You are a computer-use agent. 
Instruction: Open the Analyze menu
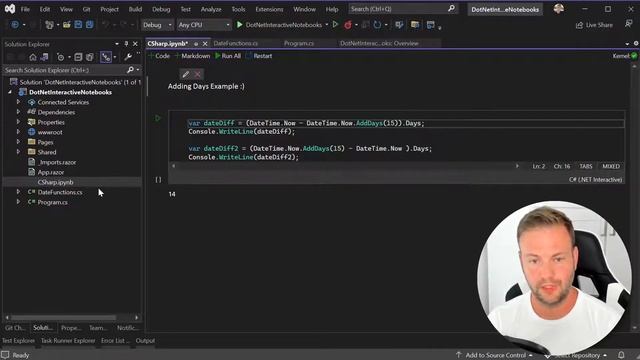pyautogui.click(x=211, y=9)
